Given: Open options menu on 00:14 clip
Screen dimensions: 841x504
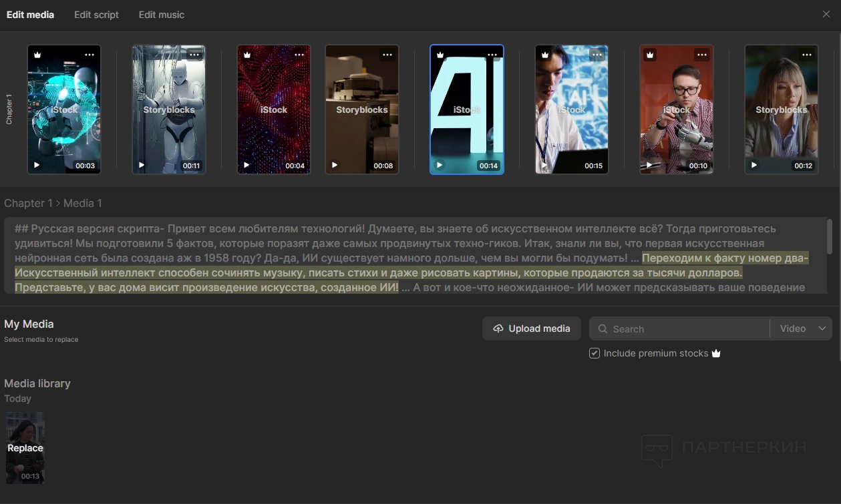Looking at the screenshot, I should [x=492, y=55].
